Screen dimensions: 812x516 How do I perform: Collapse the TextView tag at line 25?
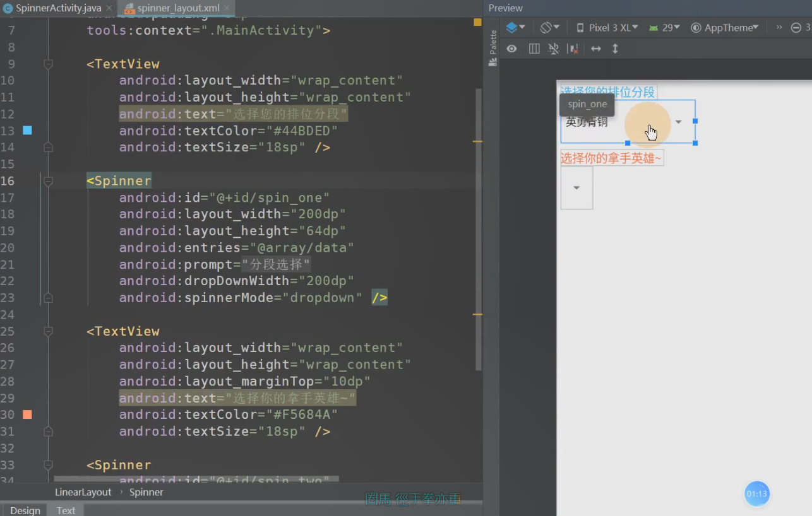click(x=48, y=331)
